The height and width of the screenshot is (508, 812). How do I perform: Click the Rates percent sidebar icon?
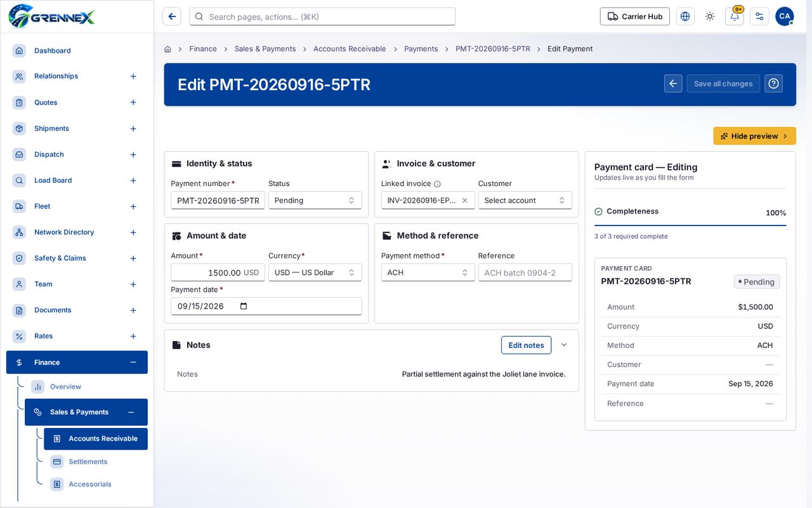coord(20,337)
